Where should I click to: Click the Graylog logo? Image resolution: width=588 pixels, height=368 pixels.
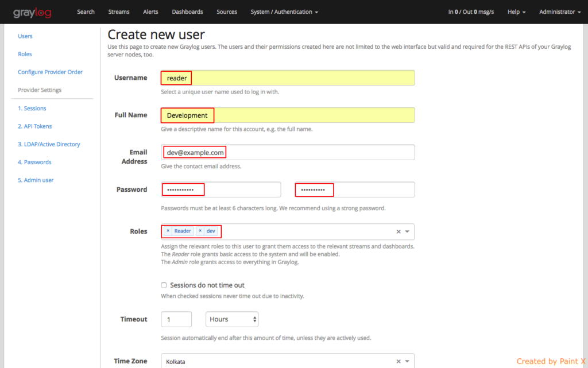(x=33, y=11)
